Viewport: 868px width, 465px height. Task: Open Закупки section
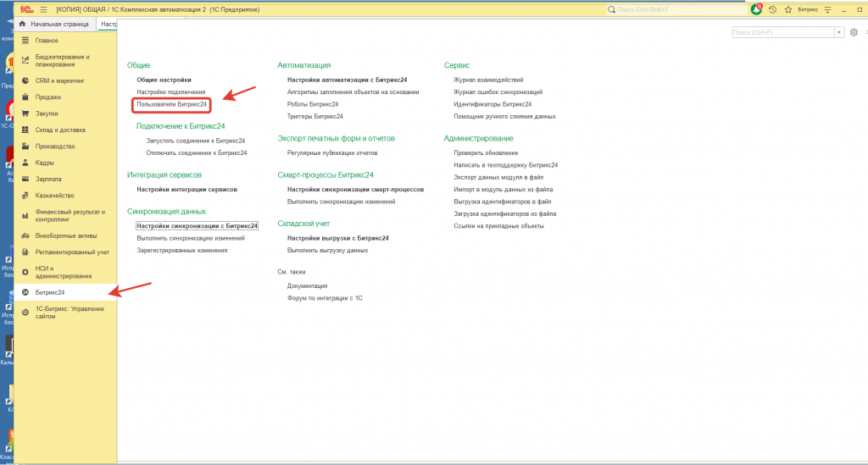(47, 113)
